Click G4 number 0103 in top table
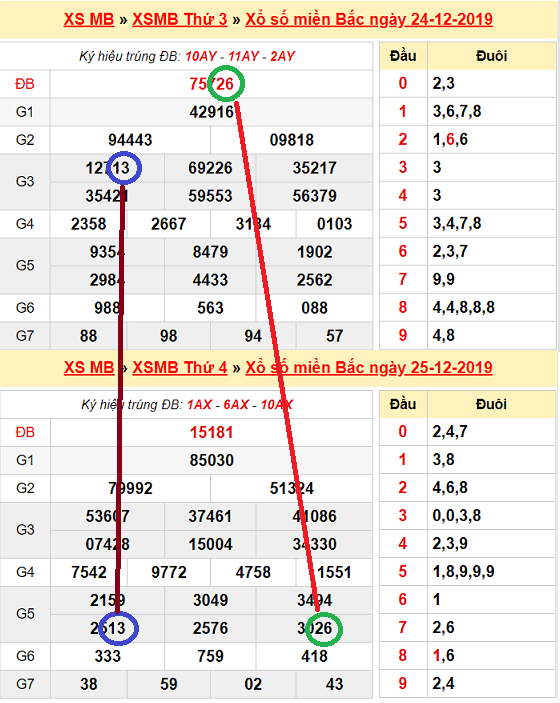The width and height of the screenshot is (560, 703). click(334, 224)
